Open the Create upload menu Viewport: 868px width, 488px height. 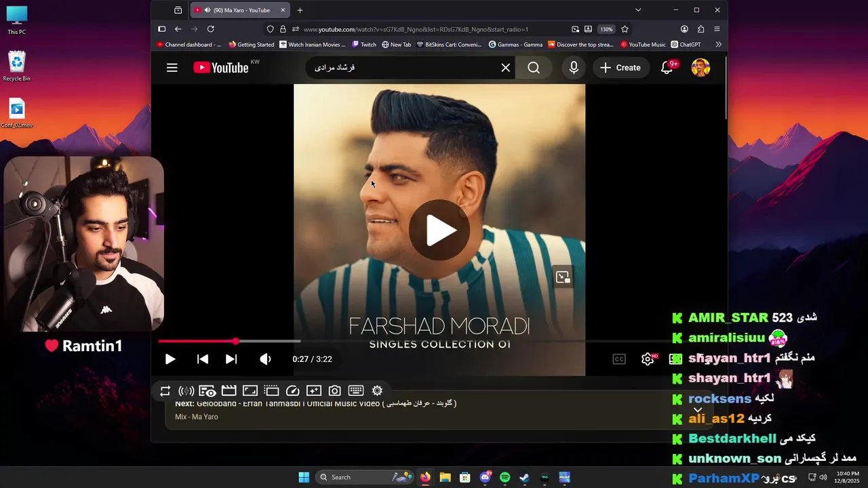620,68
